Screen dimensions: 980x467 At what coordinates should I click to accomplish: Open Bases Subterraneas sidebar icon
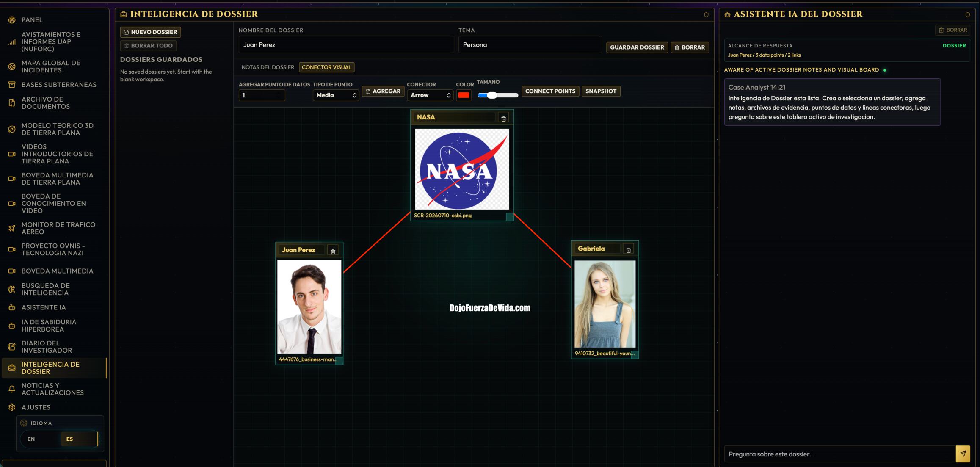tap(12, 85)
